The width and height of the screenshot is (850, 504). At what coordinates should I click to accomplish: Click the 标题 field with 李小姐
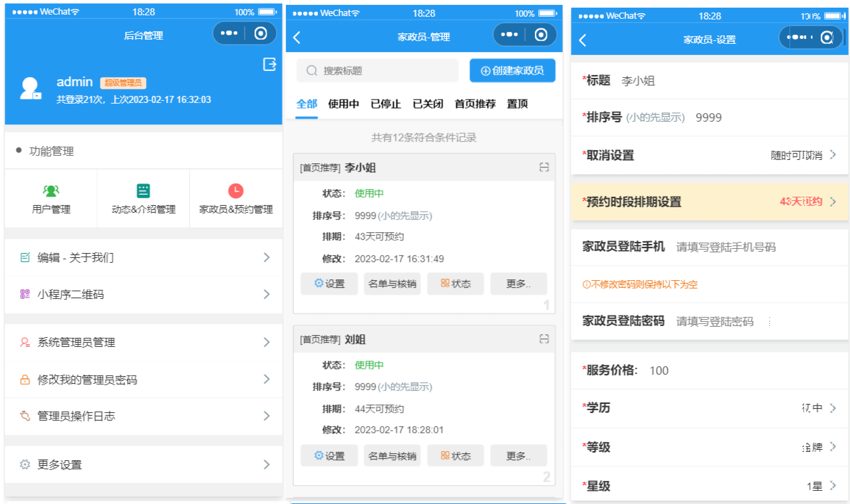(x=709, y=81)
